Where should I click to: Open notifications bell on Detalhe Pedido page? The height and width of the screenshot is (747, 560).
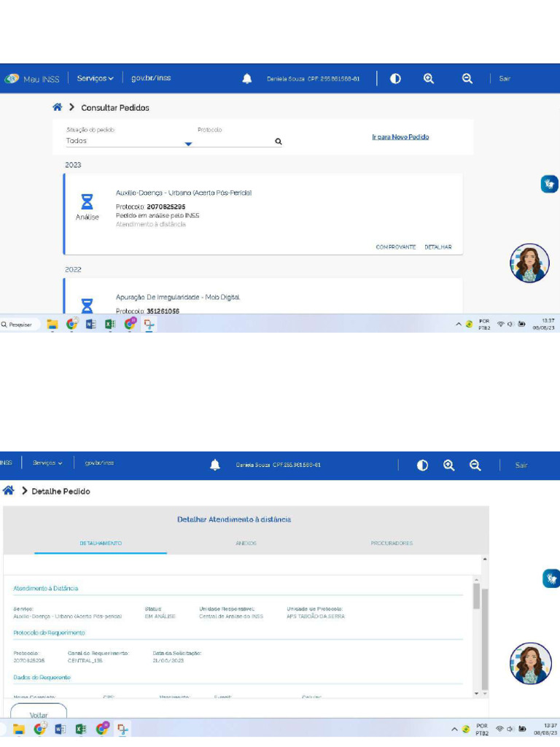click(215, 465)
